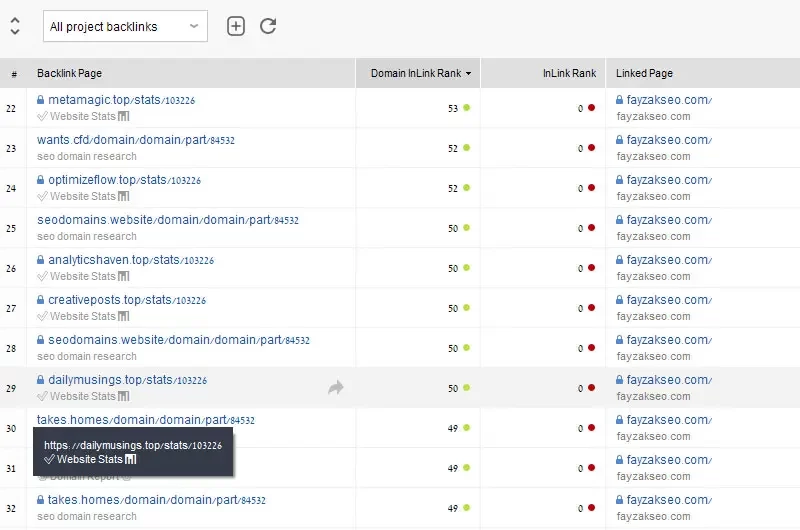
Task: Click bar chart icon under optimizeflow.top
Action: click(124, 196)
